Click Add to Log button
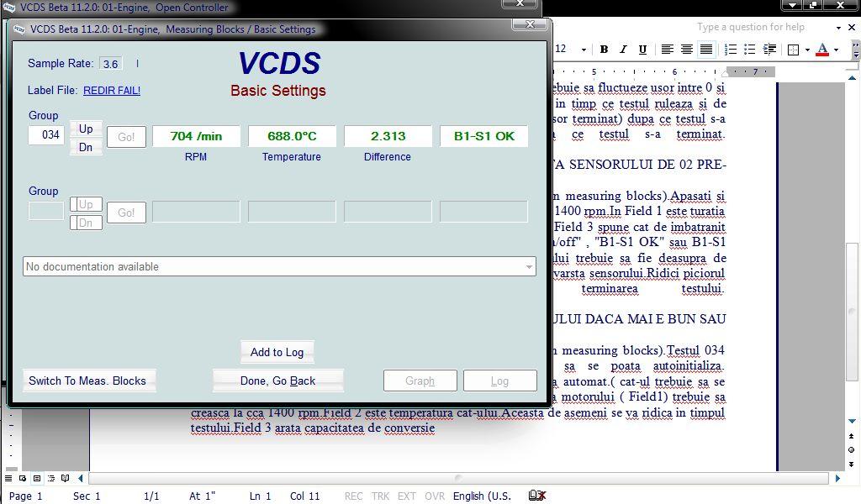 click(277, 352)
